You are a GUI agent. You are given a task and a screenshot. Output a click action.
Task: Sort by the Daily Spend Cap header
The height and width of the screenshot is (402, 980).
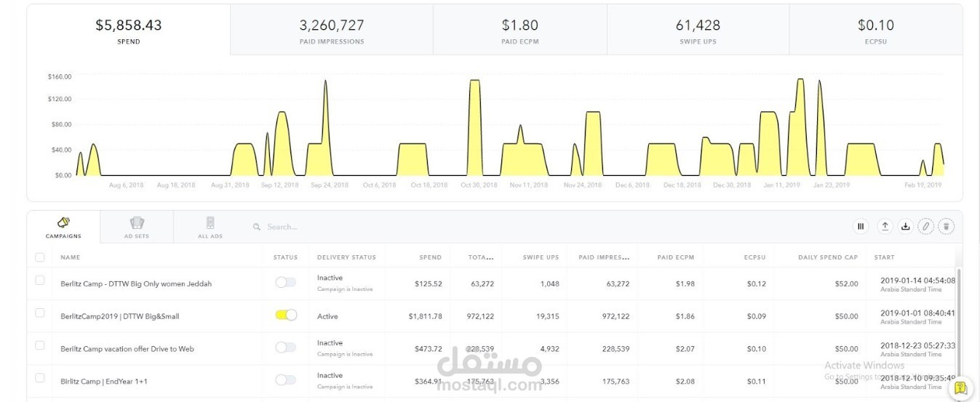pyautogui.click(x=828, y=257)
